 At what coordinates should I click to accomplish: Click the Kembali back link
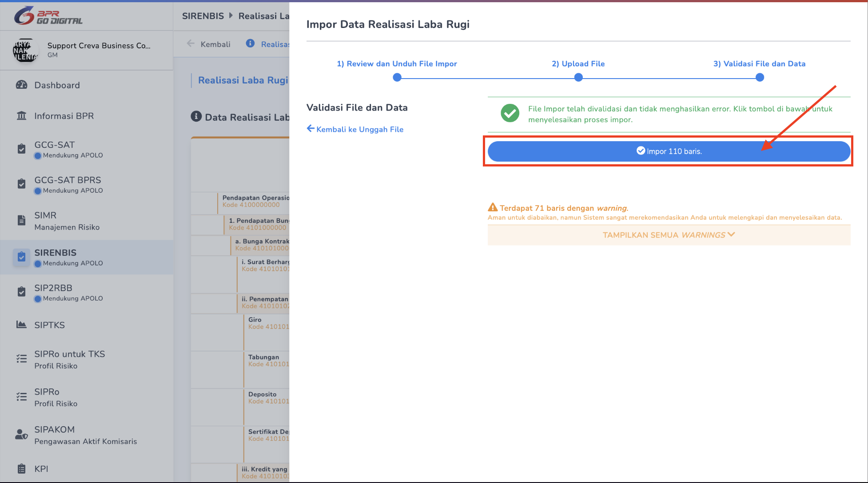209,44
